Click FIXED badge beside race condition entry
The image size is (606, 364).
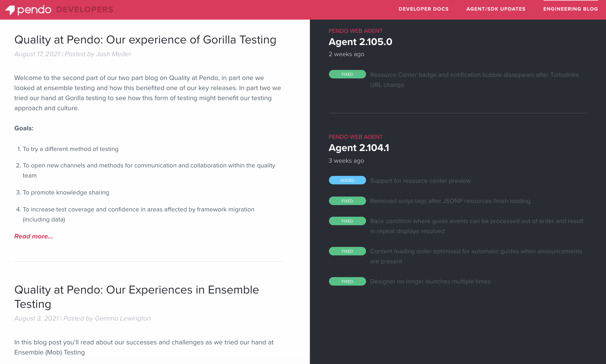[x=347, y=221]
